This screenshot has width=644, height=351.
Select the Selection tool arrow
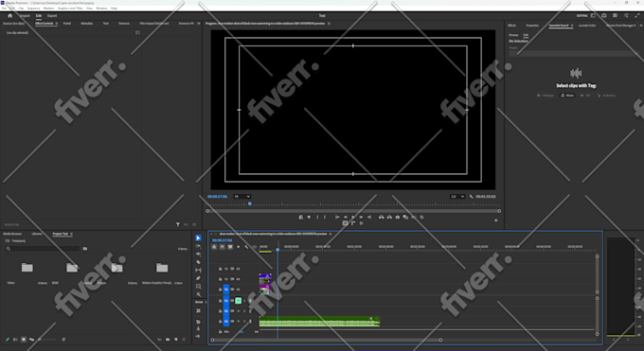tap(198, 238)
